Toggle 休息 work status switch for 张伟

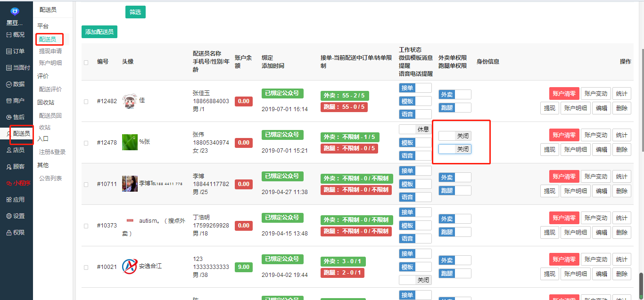coord(415,129)
